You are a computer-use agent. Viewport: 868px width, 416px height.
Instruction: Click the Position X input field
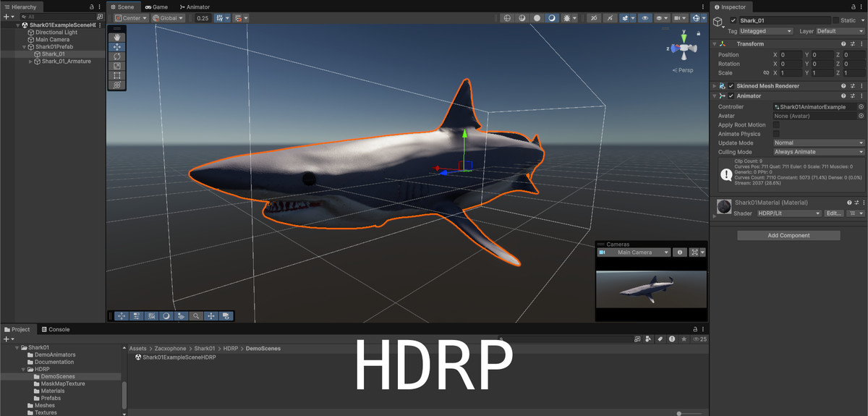791,55
